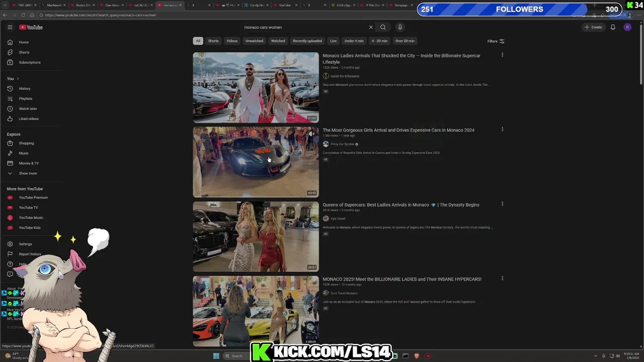Reload the page in browser toolbar
This screenshot has width=644, height=362.
tap(23, 15)
